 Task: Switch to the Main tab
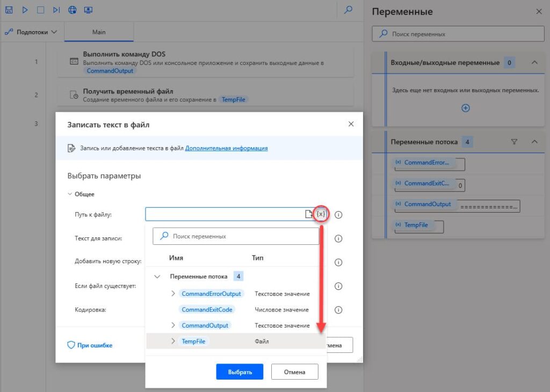pos(99,32)
